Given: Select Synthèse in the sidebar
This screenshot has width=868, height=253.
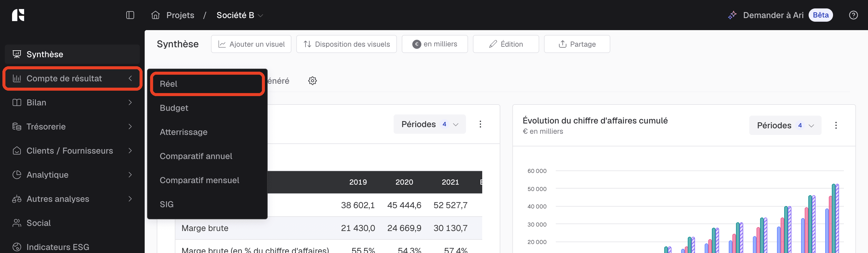Looking at the screenshot, I should 72,54.
